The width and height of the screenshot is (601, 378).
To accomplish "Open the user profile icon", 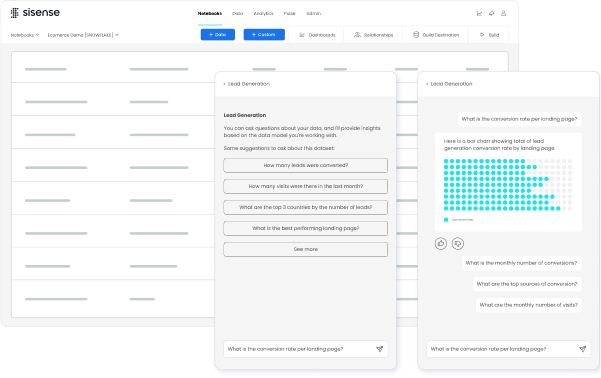I will coord(504,13).
